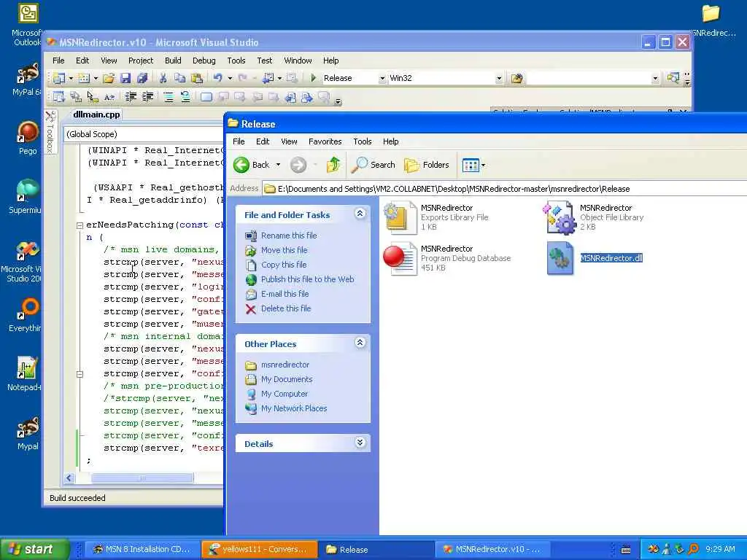Screen dimensions: 747x560
Task: Click New Project icon in Visual Studio toolbar
Action: (x=59, y=78)
